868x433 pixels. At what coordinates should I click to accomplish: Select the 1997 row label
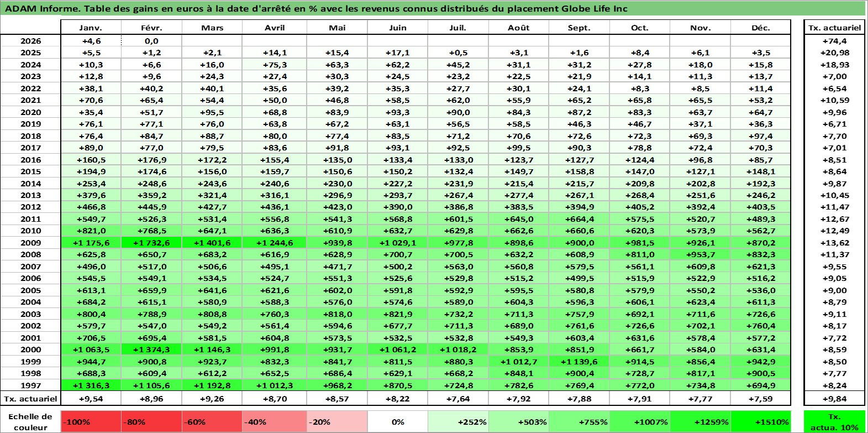coord(31,385)
